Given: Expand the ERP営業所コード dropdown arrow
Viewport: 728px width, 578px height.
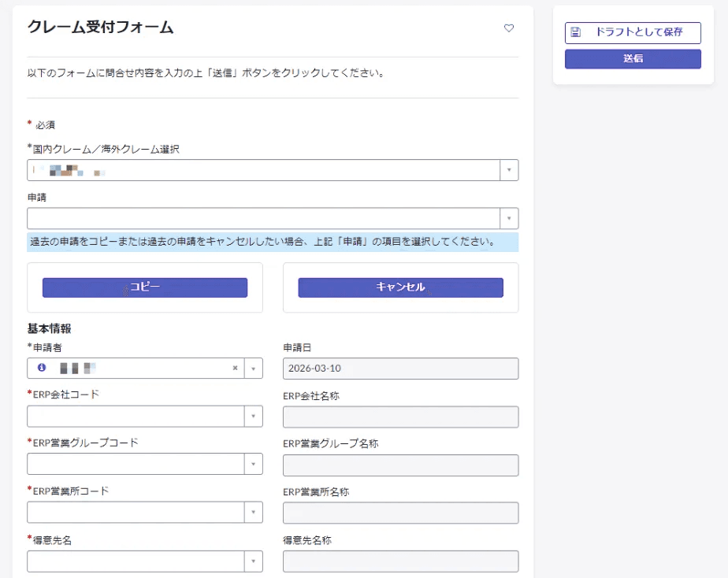Looking at the screenshot, I should [x=253, y=512].
